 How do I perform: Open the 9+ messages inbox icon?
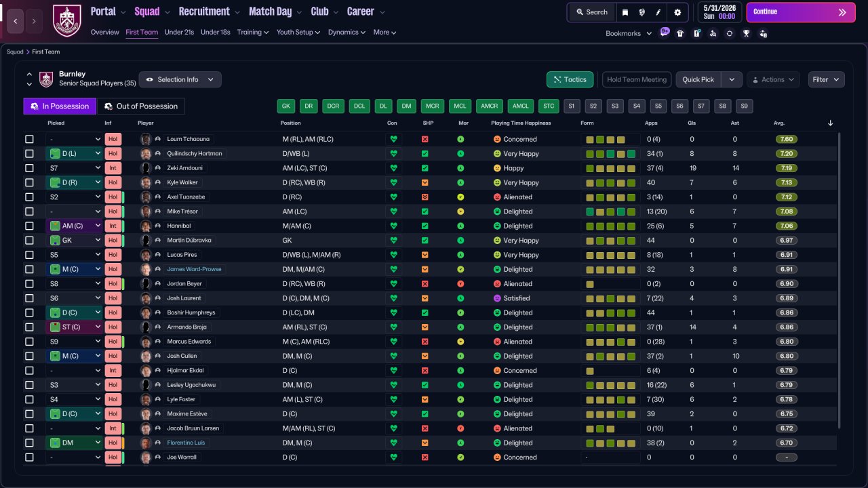tap(664, 33)
